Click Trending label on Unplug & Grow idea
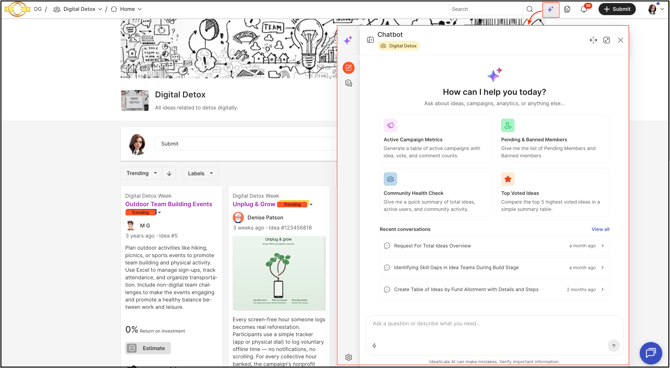This screenshot has width=670, height=368. (293, 204)
